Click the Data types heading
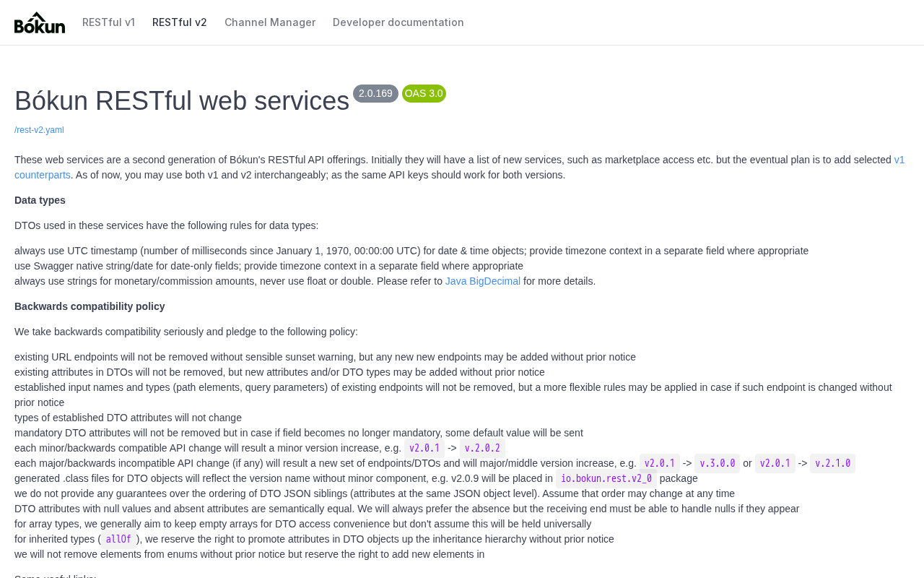The image size is (924, 578). 40,200
